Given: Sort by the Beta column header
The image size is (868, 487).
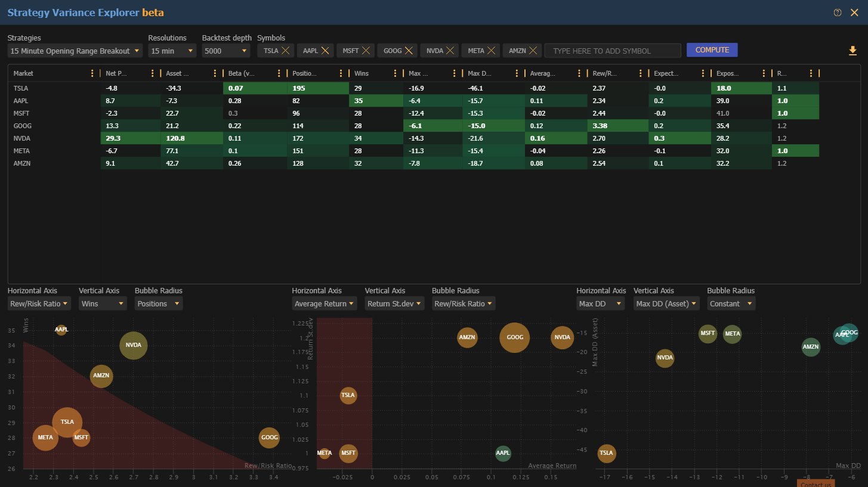Looking at the screenshot, I should (x=242, y=73).
